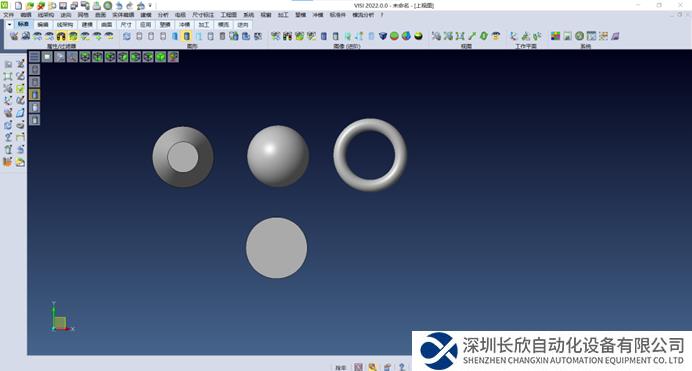Click the Undo arrow in quick access bar
Viewport: 692px width, 371px height.
119,6
